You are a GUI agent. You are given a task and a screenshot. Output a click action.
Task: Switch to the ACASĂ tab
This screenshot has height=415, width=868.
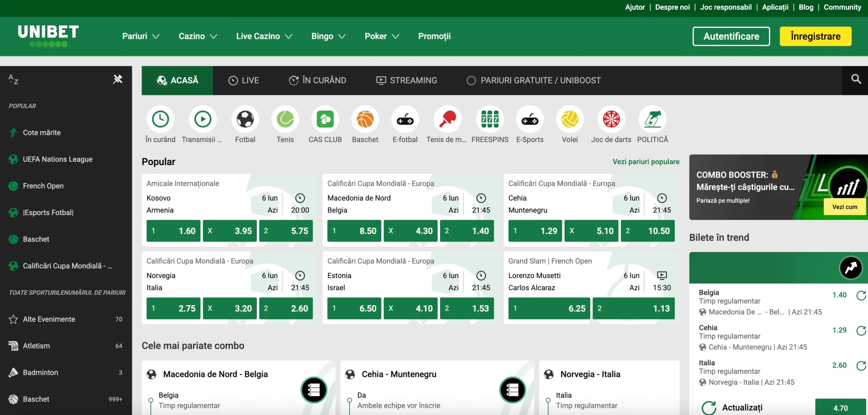click(177, 80)
